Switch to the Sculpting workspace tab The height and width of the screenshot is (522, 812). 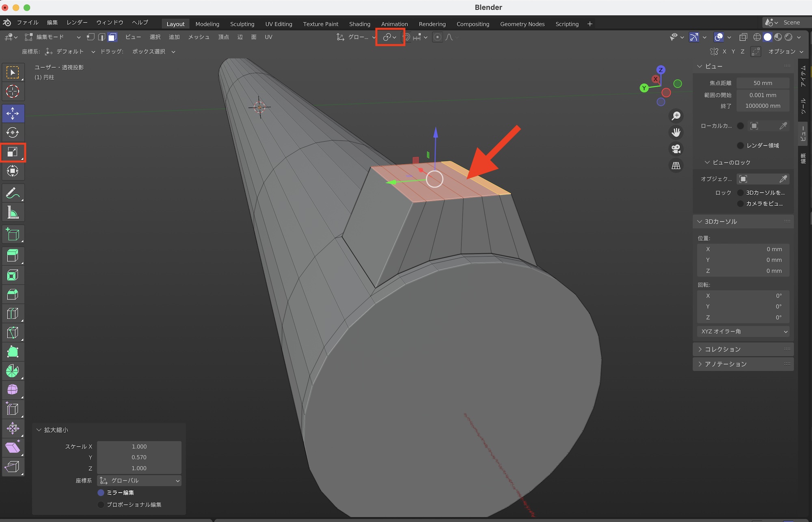pyautogui.click(x=242, y=24)
